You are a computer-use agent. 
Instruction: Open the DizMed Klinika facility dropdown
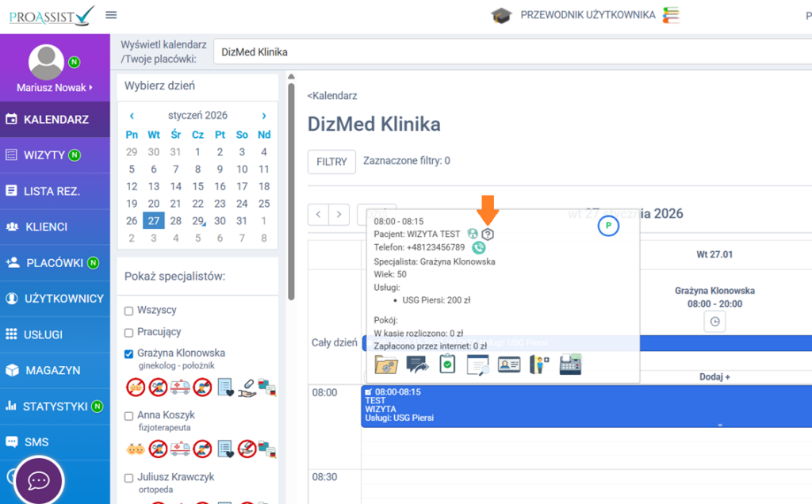coord(507,52)
